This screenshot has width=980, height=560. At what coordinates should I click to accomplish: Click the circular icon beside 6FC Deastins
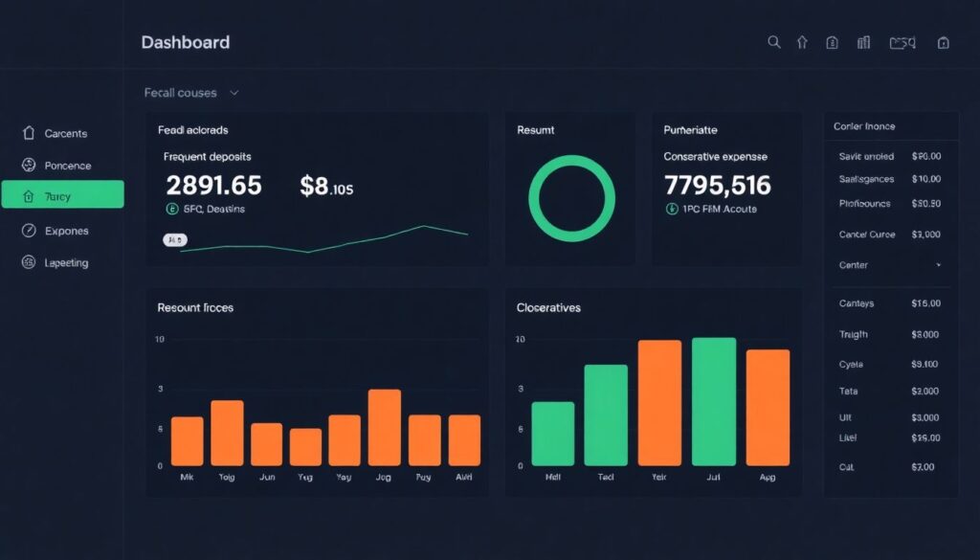coord(172,209)
